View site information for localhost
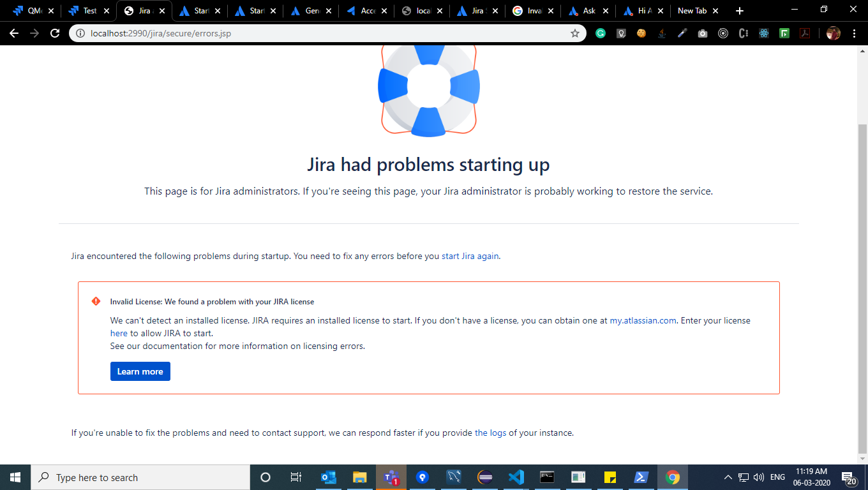This screenshot has height=490, width=868. click(81, 33)
